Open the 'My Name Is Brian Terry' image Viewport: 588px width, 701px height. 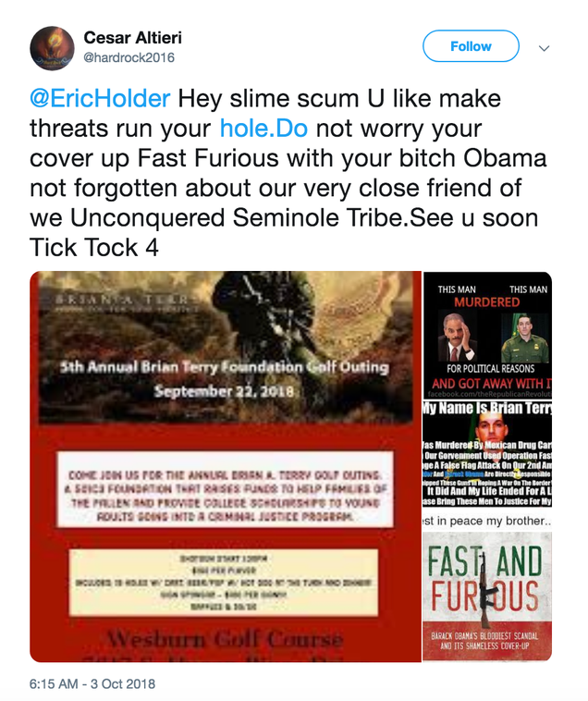pyautogui.click(x=487, y=465)
